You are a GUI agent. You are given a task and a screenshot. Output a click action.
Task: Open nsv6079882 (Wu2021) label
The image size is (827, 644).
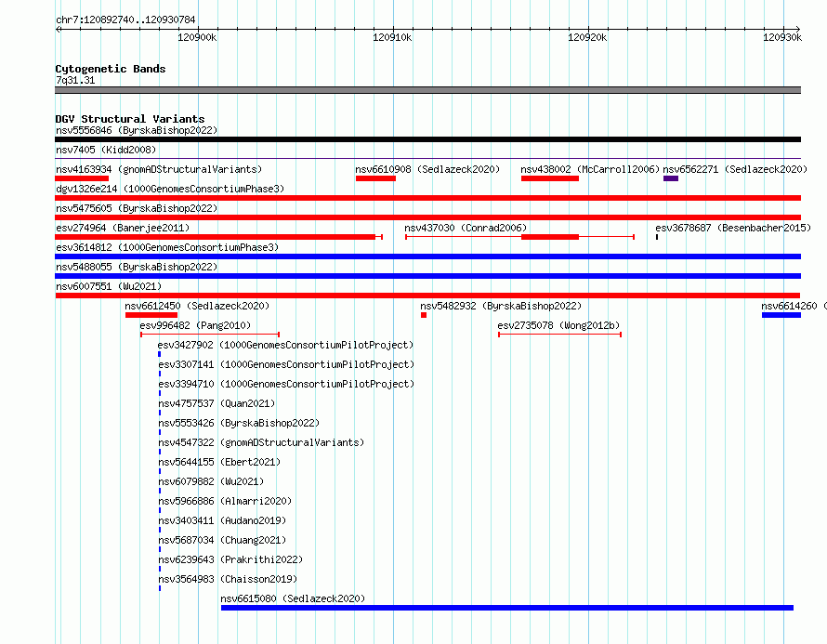tap(211, 481)
